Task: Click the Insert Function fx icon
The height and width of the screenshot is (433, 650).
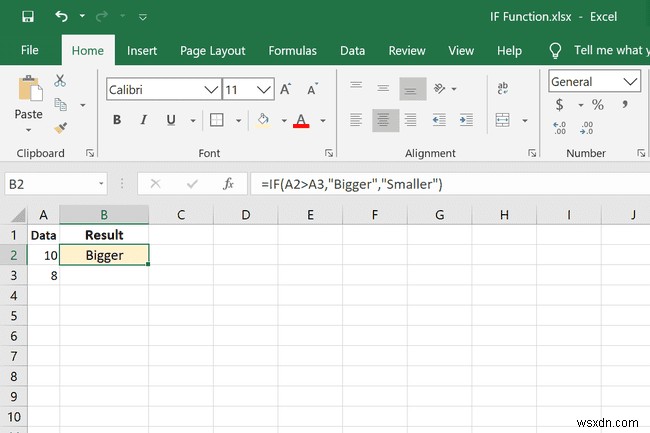Action: 228,184
